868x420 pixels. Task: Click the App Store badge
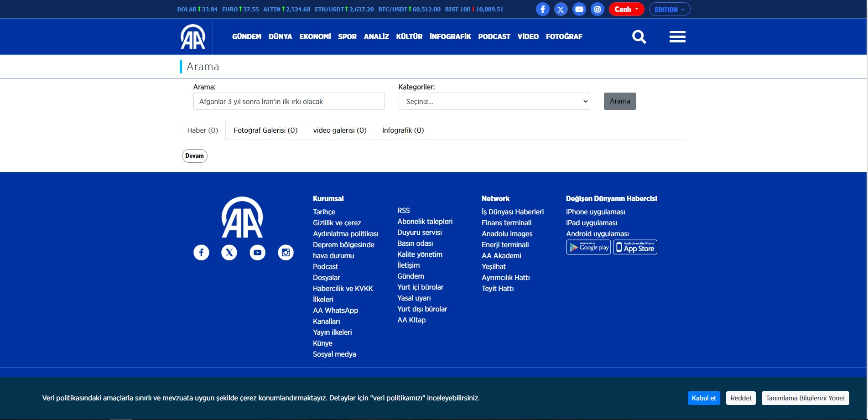635,247
